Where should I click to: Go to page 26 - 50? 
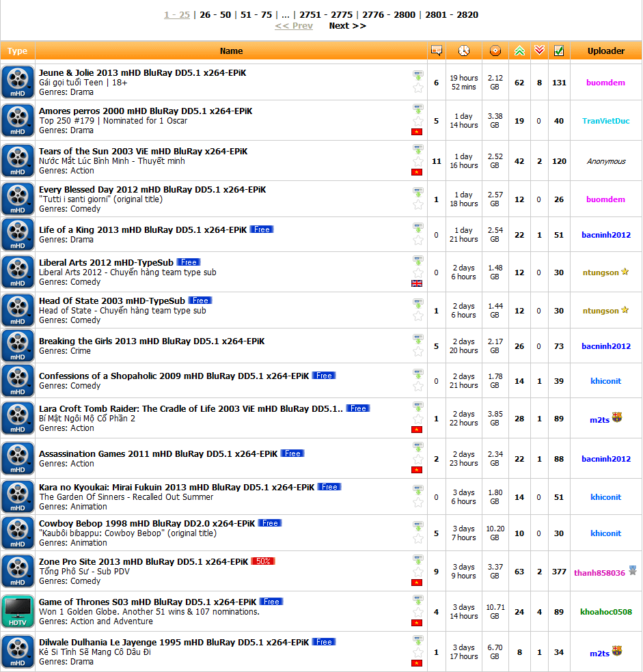tap(215, 14)
